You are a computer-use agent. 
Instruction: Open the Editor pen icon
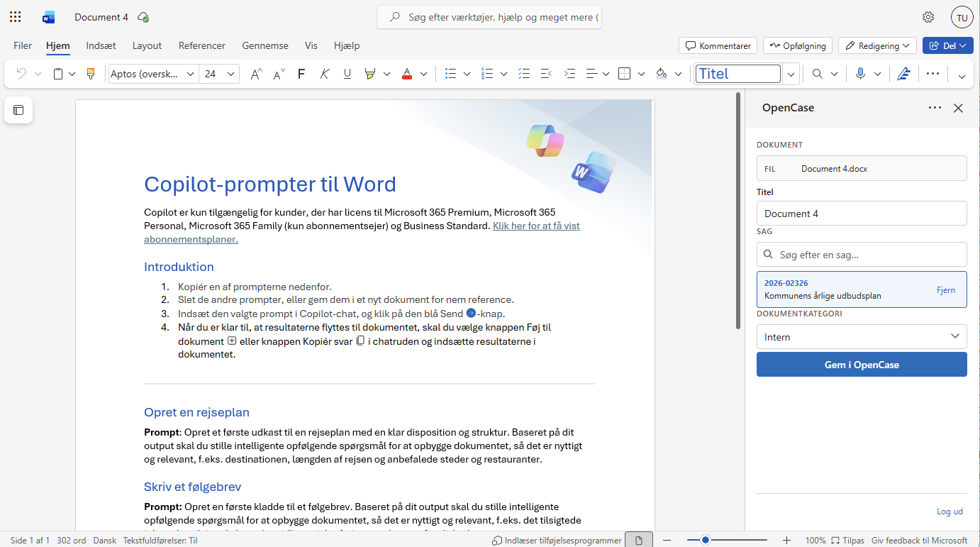point(903,74)
